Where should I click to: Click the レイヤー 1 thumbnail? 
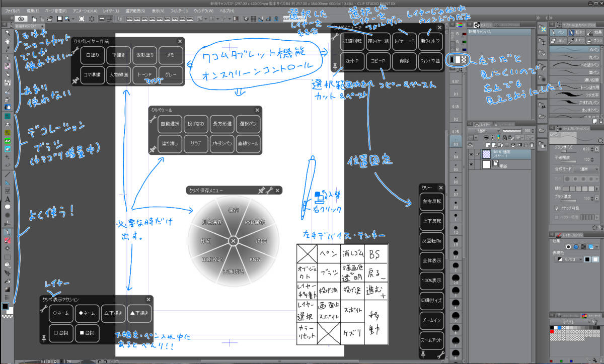487,154
